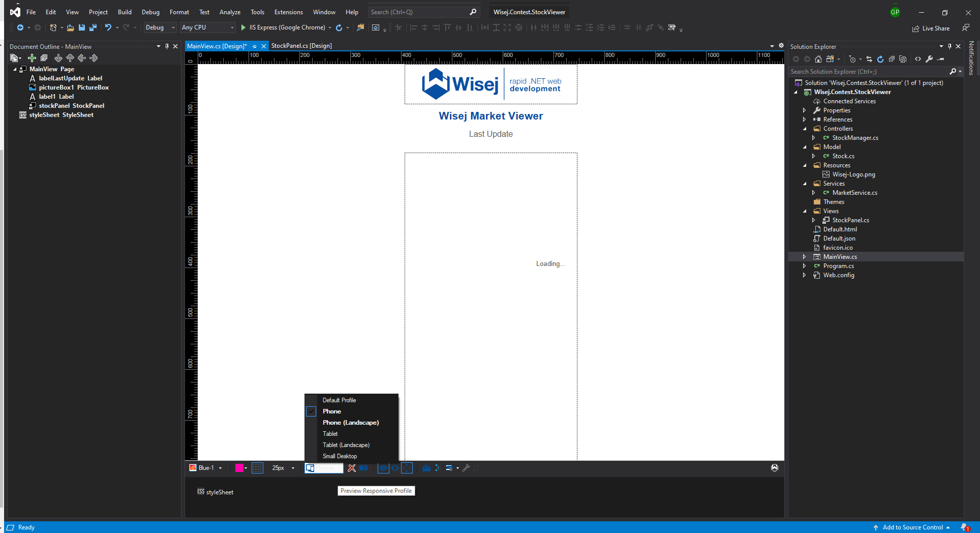Click the green Add icon in Document Outline
Viewport: 980px width, 533px height.
coord(32,58)
